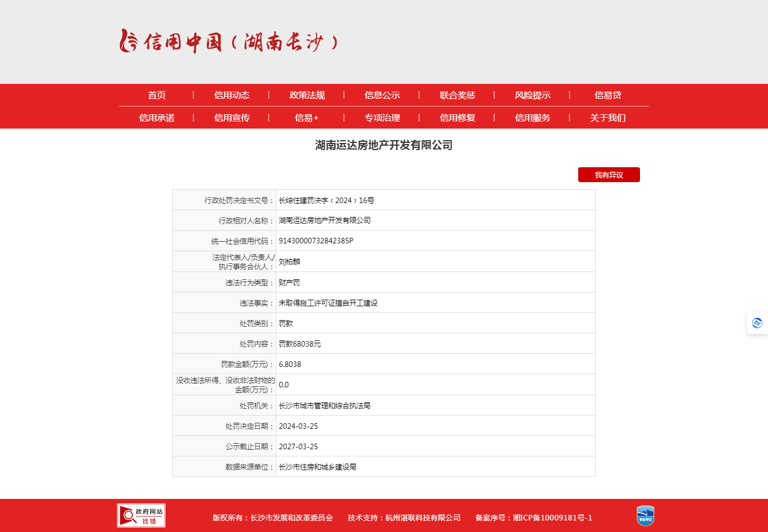Viewport: 768px width, 532px height.
Task: Navigate to 信用修复 page
Action: 457,118
